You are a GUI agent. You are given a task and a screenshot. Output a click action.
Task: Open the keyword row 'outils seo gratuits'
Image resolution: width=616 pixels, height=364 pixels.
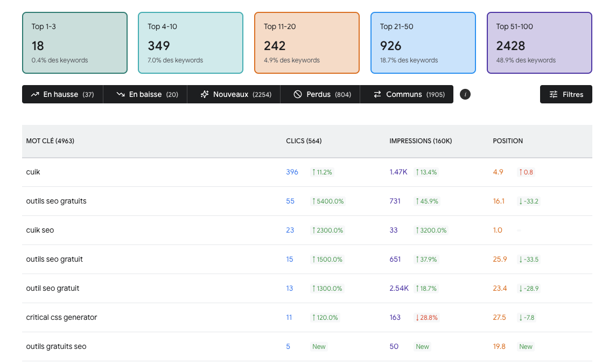tap(307, 201)
